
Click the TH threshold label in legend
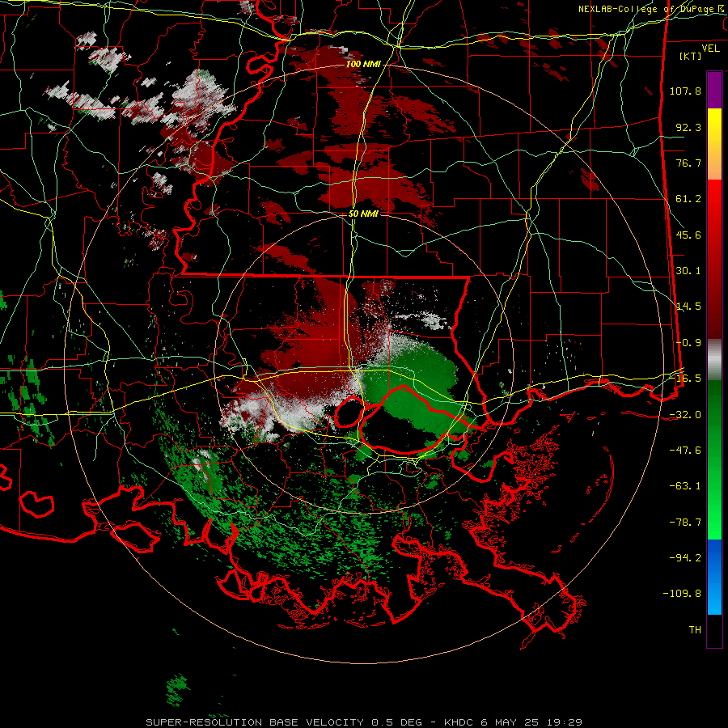point(695,630)
